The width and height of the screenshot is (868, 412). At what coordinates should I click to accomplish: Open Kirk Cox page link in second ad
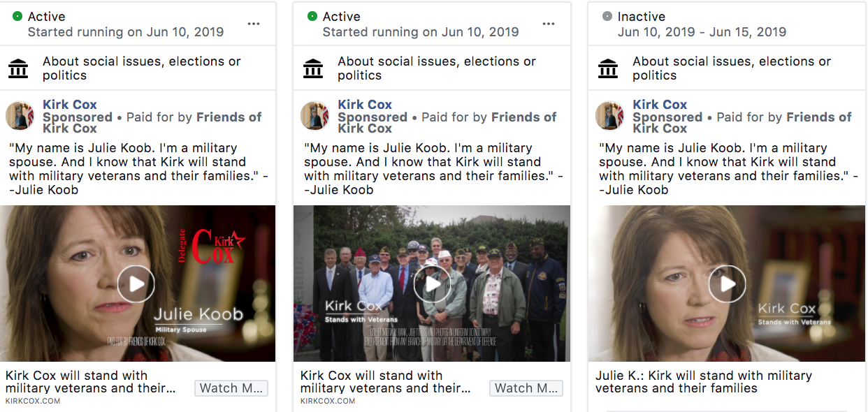point(365,105)
